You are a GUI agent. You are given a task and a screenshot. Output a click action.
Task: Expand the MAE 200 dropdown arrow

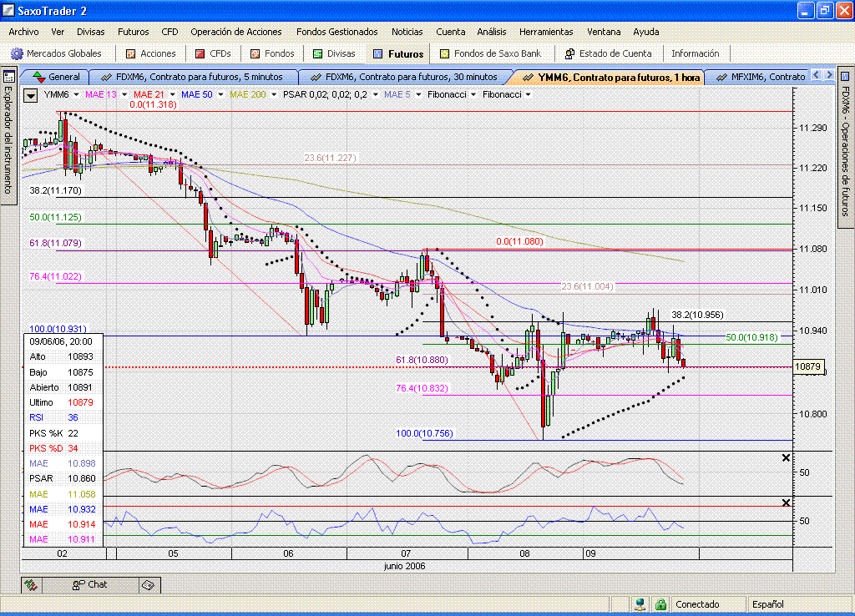[274, 95]
